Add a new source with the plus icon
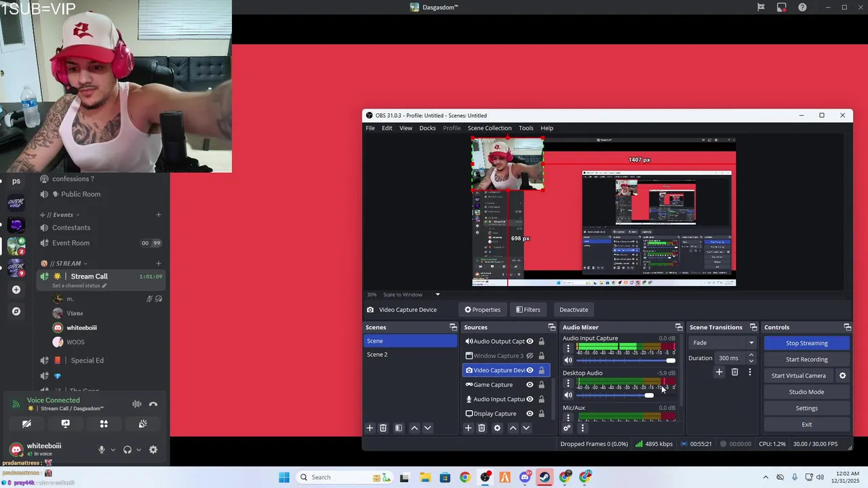This screenshot has height=488, width=868. coord(468,428)
